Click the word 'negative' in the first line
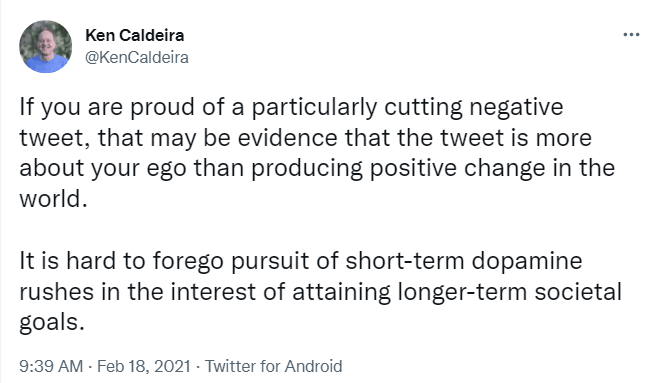653x383 pixels. point(516,107)
